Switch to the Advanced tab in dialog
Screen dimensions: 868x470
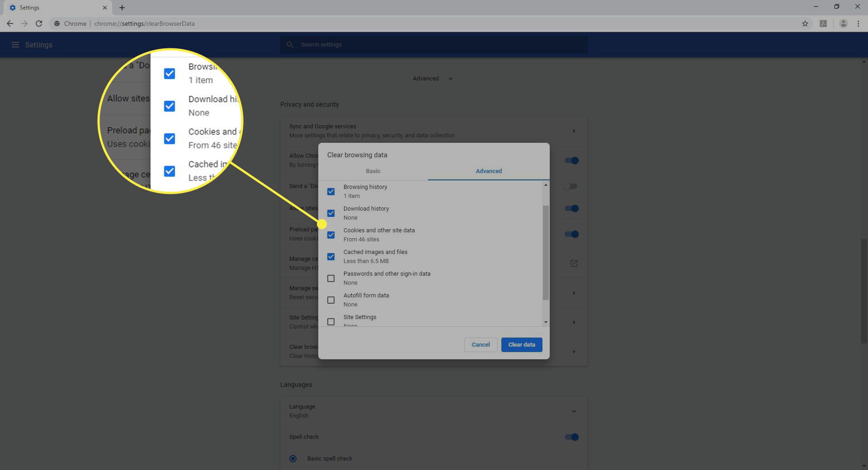tap(489, 171)
